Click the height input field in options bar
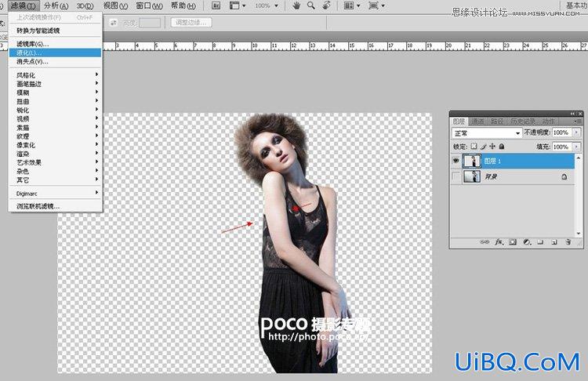This screenshot has width=588, height=381. pos(150,23)
